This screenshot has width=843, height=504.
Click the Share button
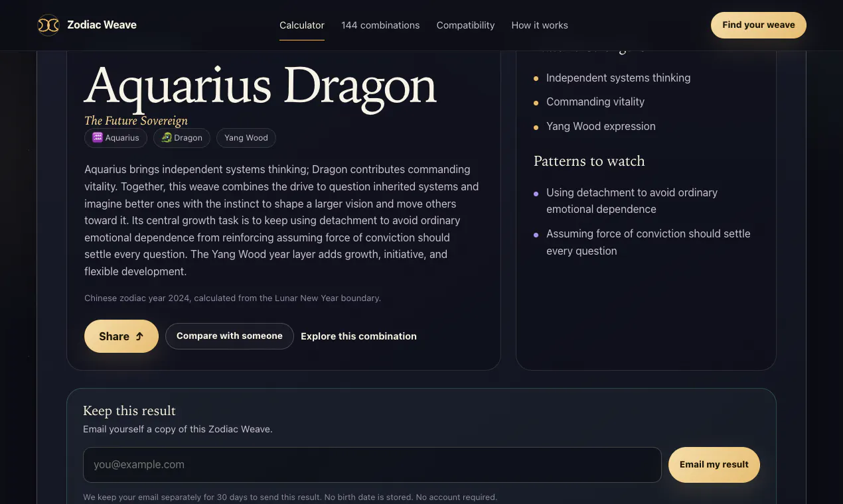pos(121,336)
